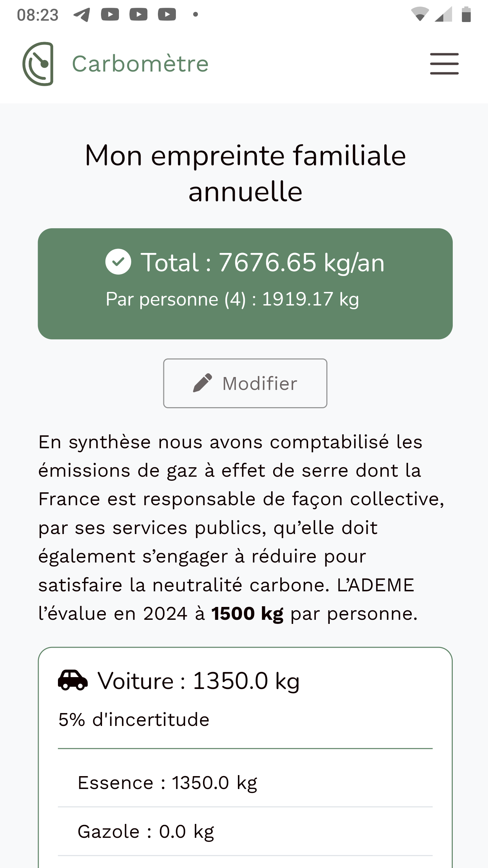Click the Carbomètre site title

[140, 64]
